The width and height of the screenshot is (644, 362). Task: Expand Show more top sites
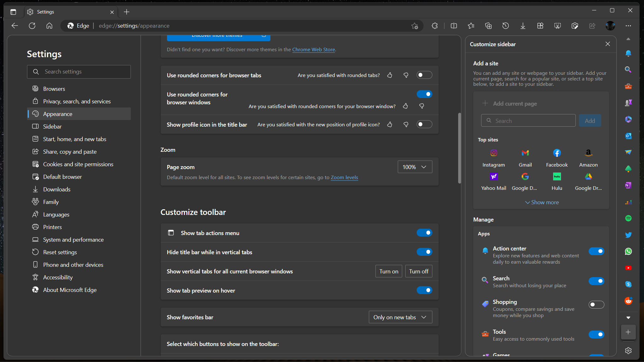click(542, 202)
